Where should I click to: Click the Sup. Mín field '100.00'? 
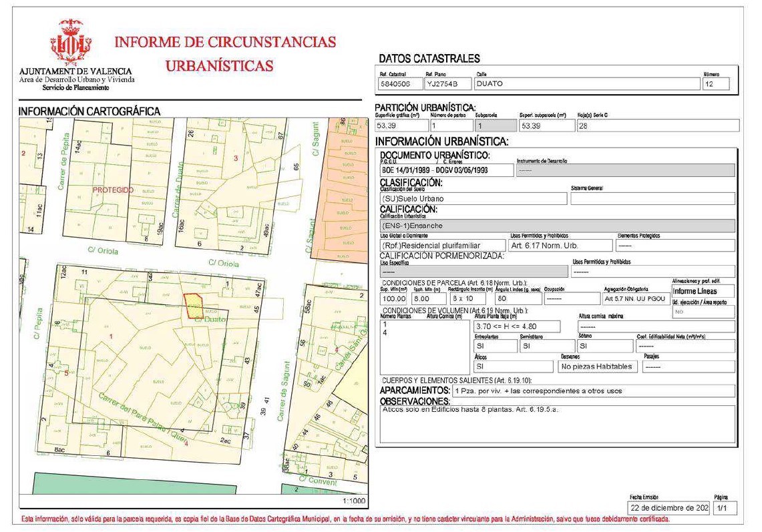click(393, 298)
